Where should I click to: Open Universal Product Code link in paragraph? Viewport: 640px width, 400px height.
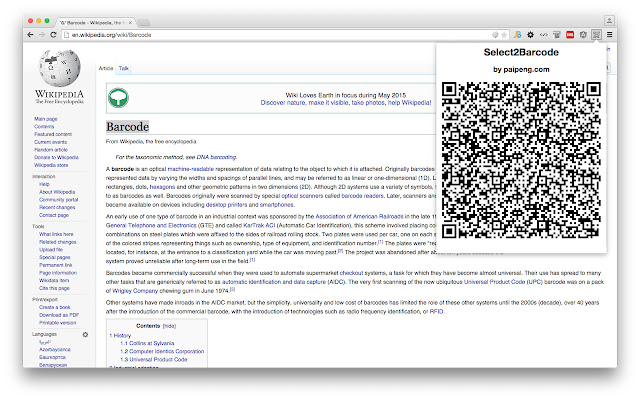click(494, 282)
